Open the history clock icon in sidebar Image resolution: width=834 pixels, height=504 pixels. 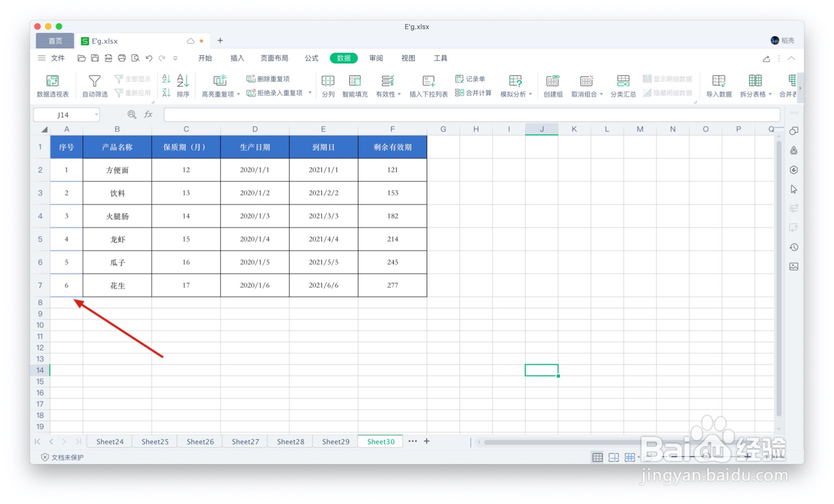click(x=794, y=247)
